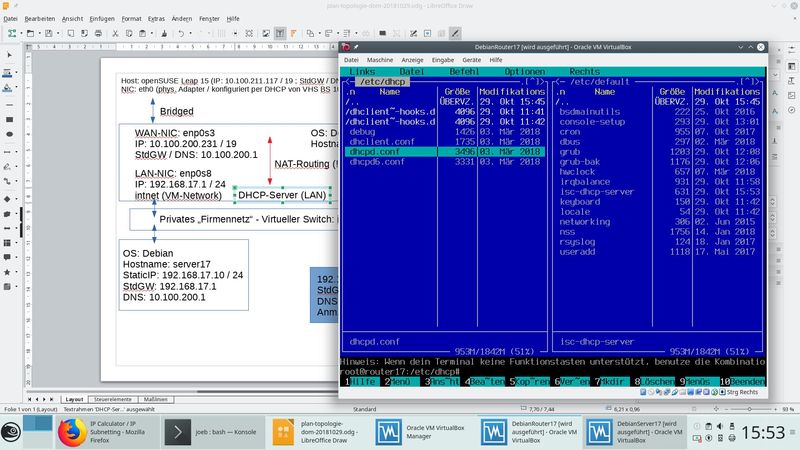The height and width of the screenshot is (450, 800).
Task: Open the New document dropdown arrow
Action: pyautogui.click(x=21, y=33)
